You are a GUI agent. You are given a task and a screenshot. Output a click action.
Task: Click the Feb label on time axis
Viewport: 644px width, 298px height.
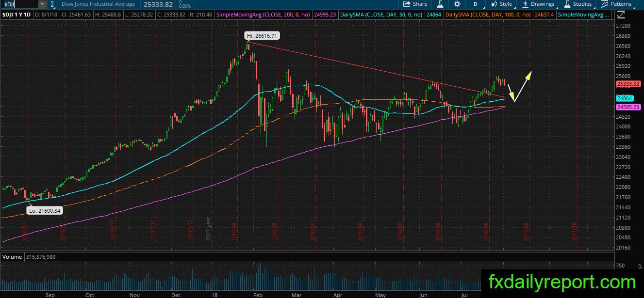[x=258, y=294]
